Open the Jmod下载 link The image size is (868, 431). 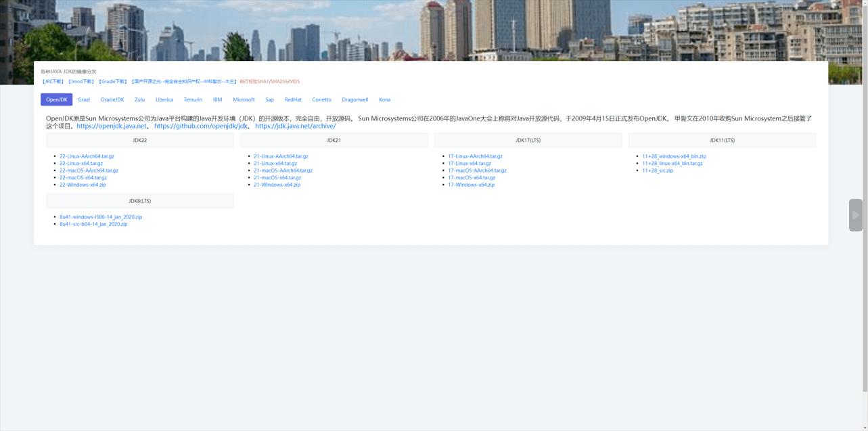tap(81, 82)
